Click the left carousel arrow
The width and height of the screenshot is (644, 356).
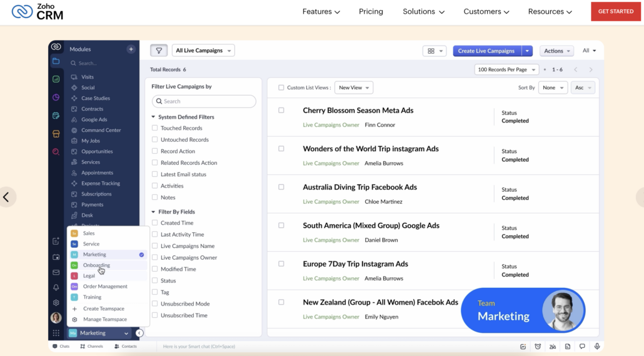point(7,197)
